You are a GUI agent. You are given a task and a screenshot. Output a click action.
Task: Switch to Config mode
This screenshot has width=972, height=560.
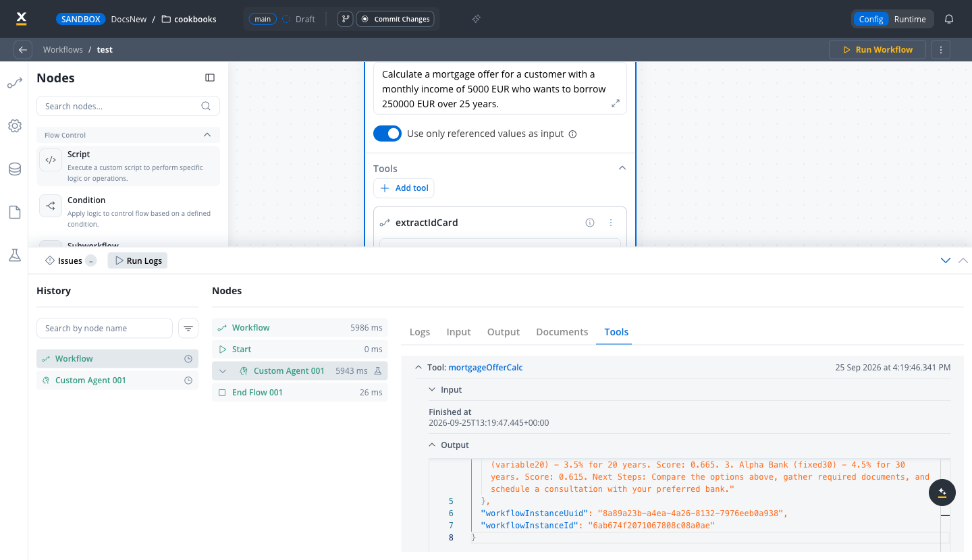871,19
